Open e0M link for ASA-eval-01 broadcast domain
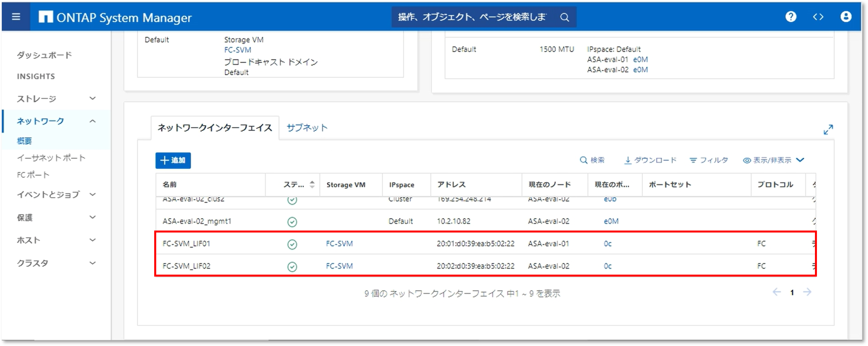 click(640, 60)
